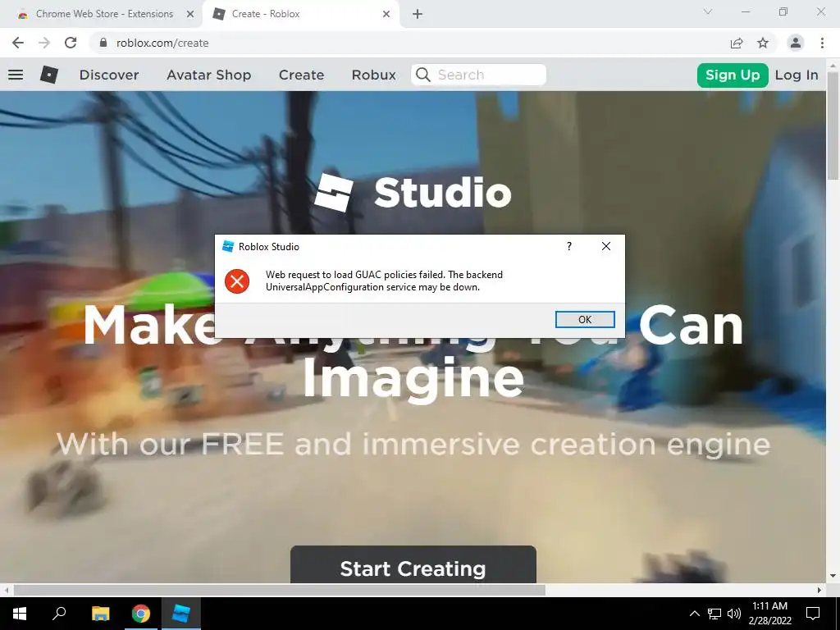Click the volume speaker tray icon
The width and height of the screenshot is (840, 630).
734,614
